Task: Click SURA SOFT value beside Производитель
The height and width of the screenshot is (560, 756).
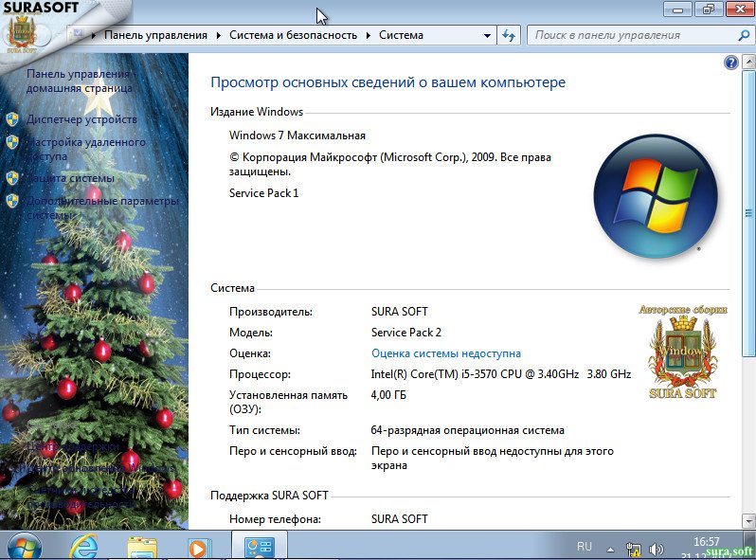Action: click(x=399, y=312)
